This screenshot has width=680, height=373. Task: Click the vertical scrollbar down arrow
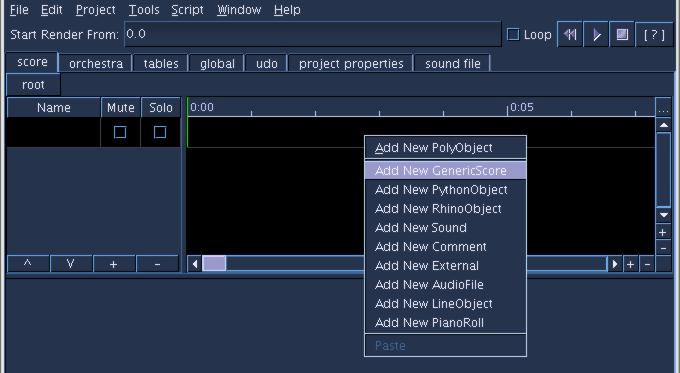(664, 215)
